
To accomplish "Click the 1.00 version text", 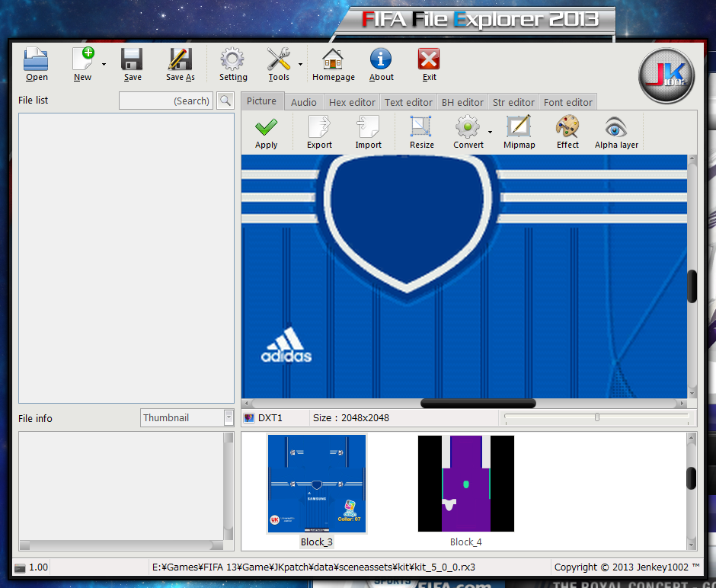I will click(x=38, y=567).
